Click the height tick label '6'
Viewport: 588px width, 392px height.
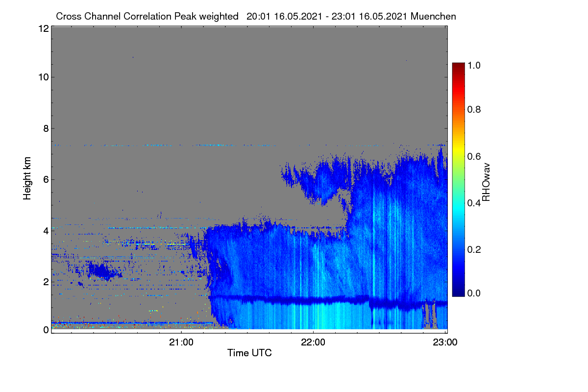click(x=45, y=180)
